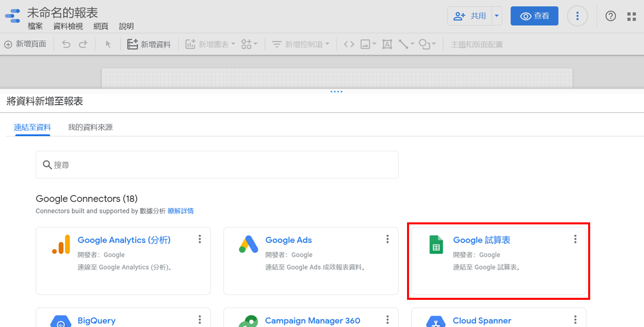Image resolution: width=644 pixels, height=327 pixels.
Task: Click the green Google Sheets icon
Action: coord(436,244)
